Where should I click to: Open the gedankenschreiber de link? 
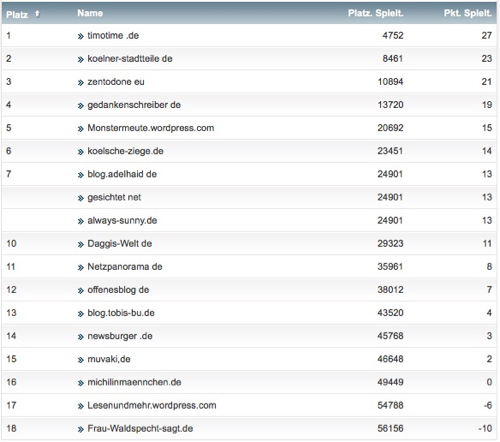134,105
